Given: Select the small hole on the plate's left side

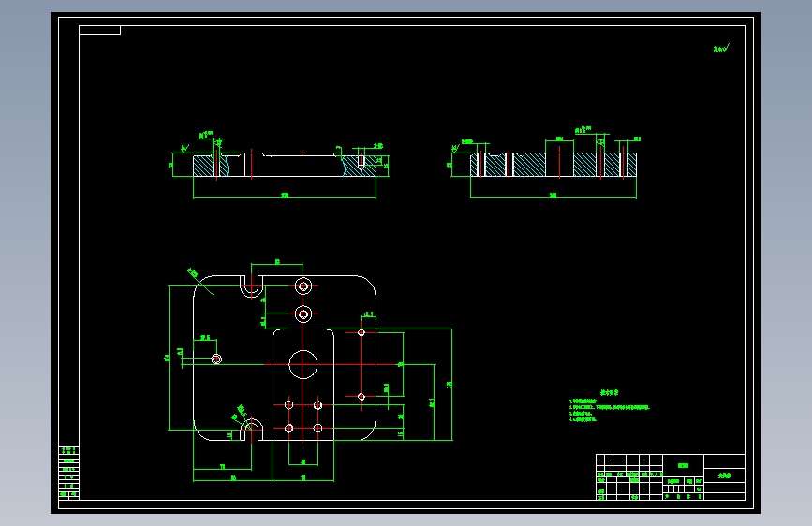Looking at the screenshot, I should pos(216,358).
